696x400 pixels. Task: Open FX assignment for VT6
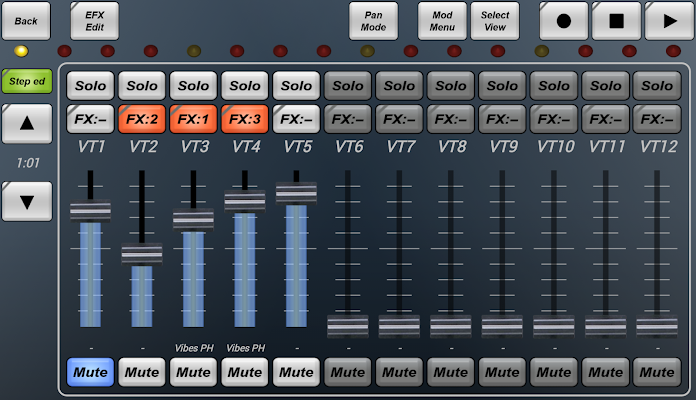(348, 119)
